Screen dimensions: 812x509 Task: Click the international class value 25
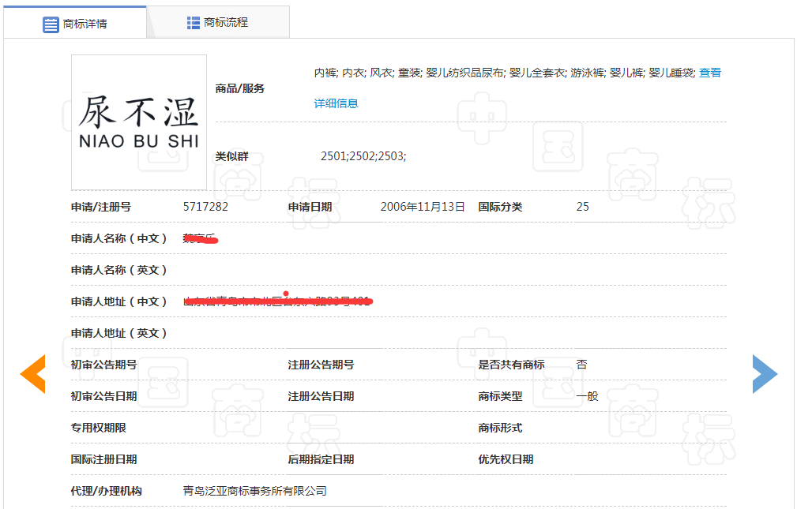coord(583,207)
